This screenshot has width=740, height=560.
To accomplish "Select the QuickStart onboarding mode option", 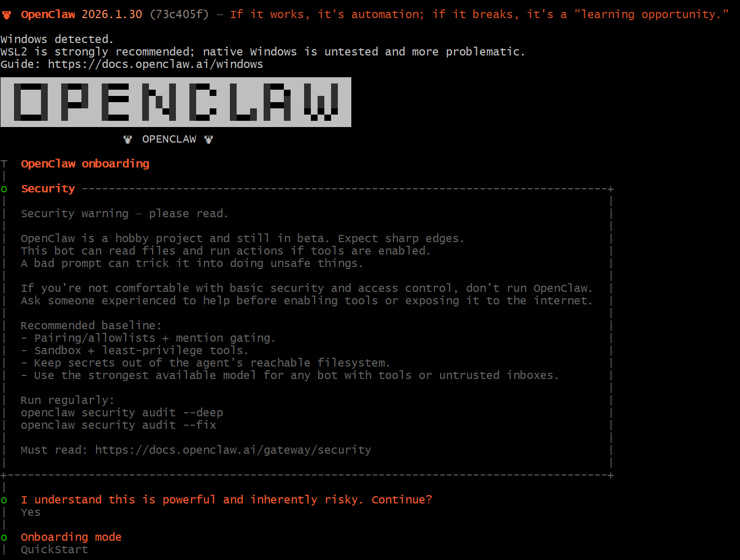I will click(54, 550).
